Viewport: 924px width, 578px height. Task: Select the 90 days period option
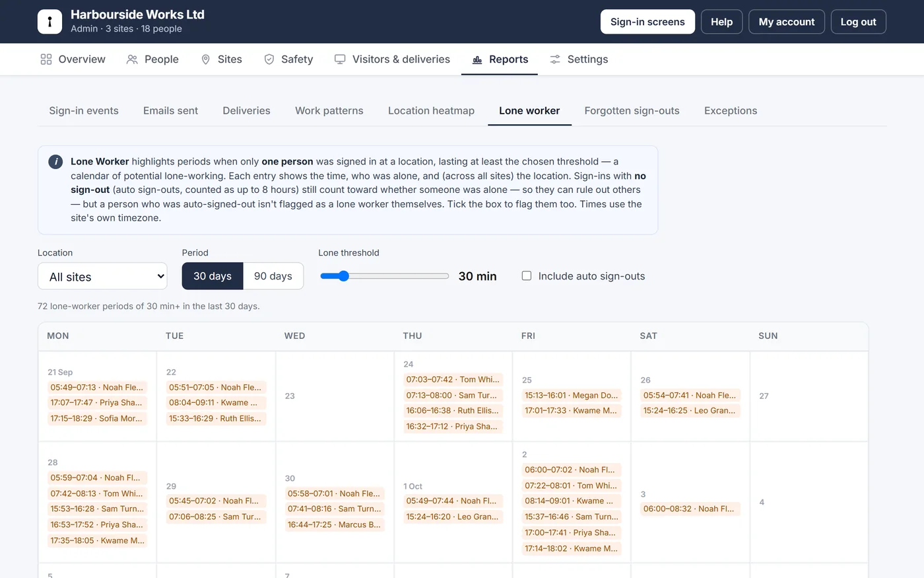pyautogui.click(x=273, y=276)
